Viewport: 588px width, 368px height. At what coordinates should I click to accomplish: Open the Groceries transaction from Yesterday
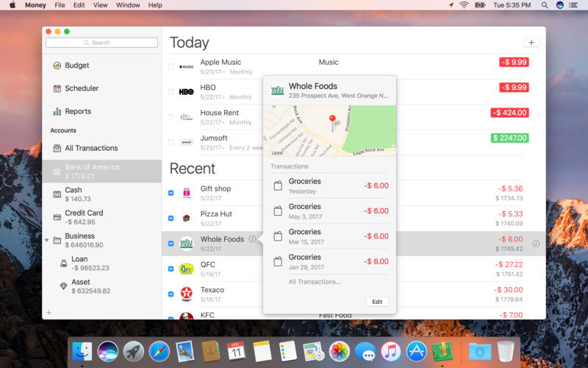[x=329, y=186]
